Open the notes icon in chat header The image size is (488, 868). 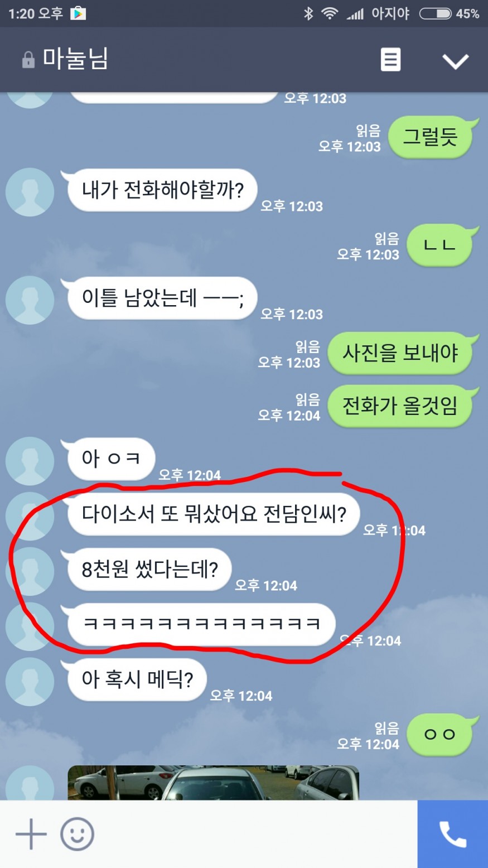coord(390,60)
